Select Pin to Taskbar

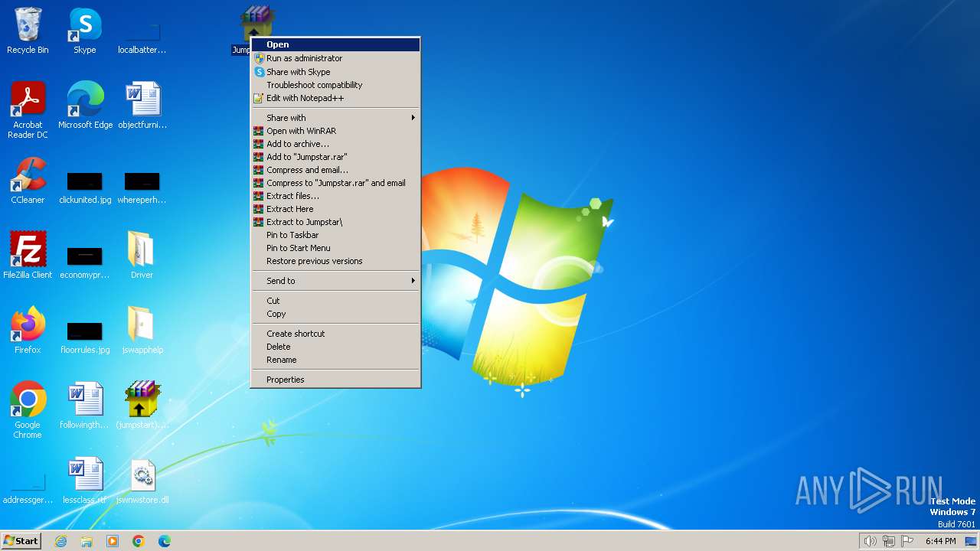(336, 235)
